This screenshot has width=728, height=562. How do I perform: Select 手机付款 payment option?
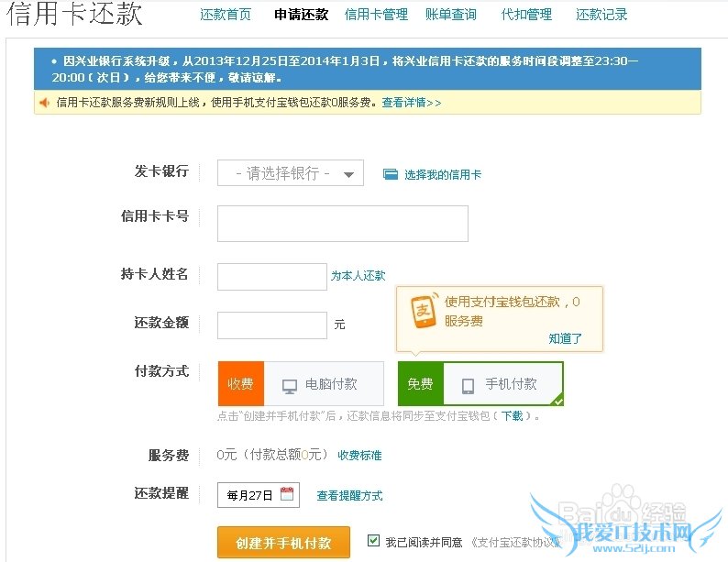480,384
